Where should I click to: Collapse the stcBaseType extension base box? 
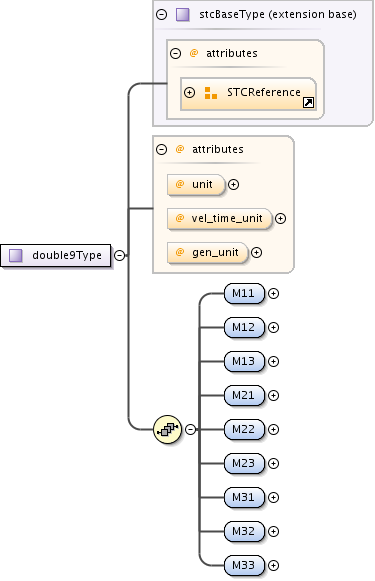coord(162,14)
